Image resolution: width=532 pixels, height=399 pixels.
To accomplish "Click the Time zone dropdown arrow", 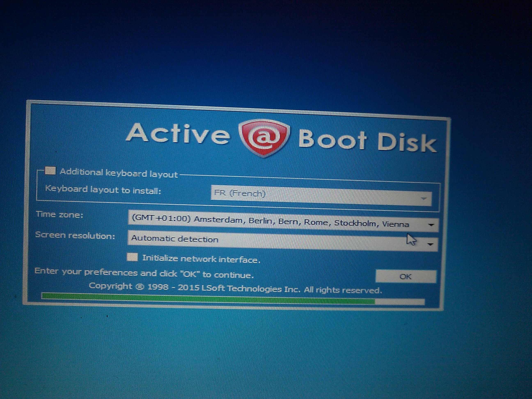I will (431, 225).
